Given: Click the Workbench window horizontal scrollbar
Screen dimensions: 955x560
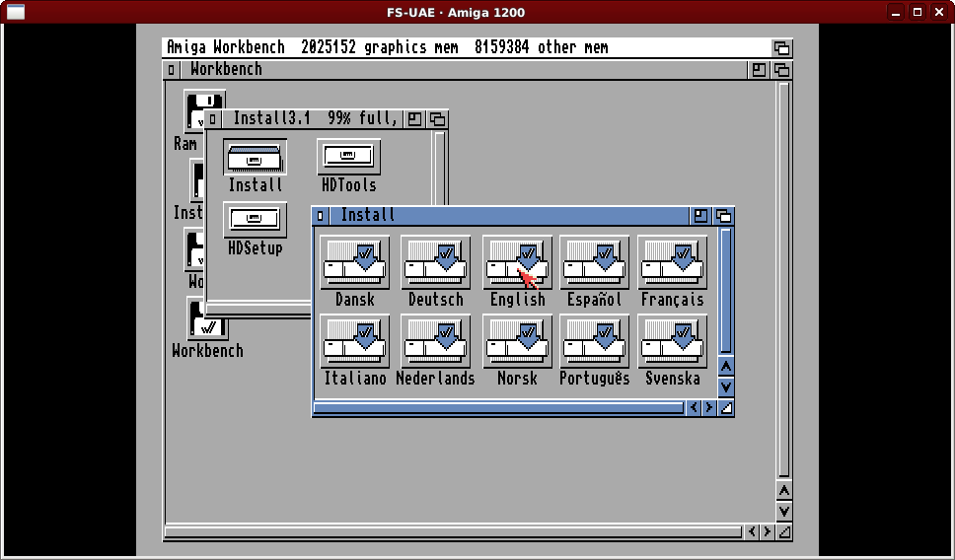Looking at the screenshot, I should click(x=454, y=532).
